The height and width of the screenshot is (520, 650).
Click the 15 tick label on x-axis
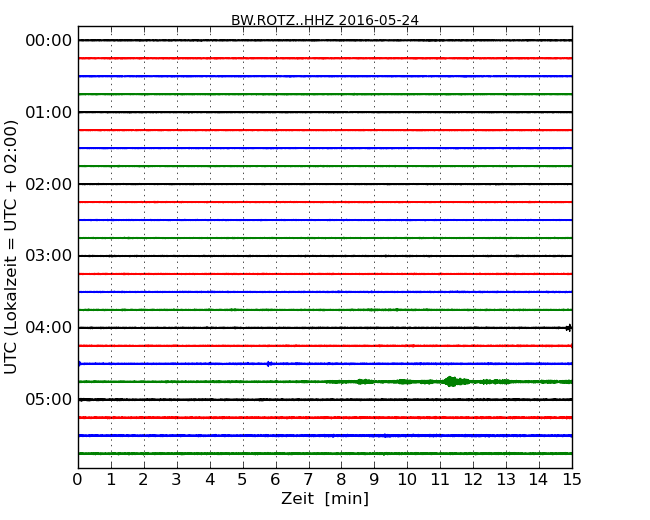(572, 480)
